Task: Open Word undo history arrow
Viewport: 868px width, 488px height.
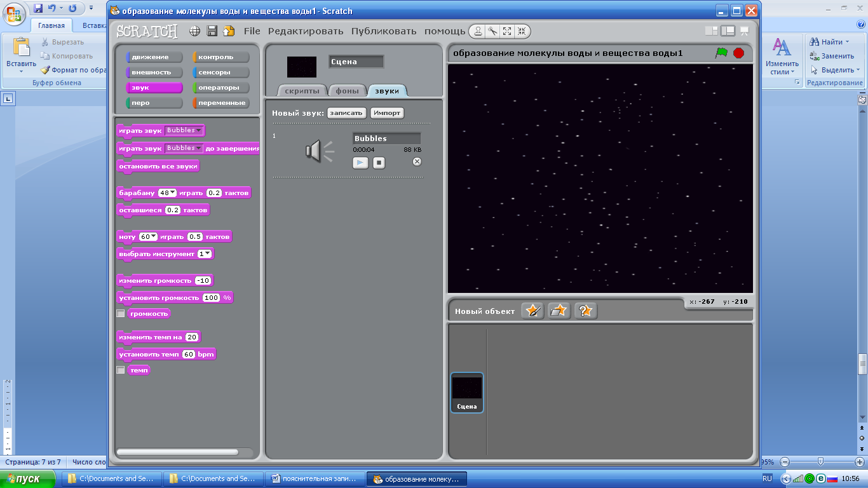Action: pyautogui.click(x=61, y=8)
